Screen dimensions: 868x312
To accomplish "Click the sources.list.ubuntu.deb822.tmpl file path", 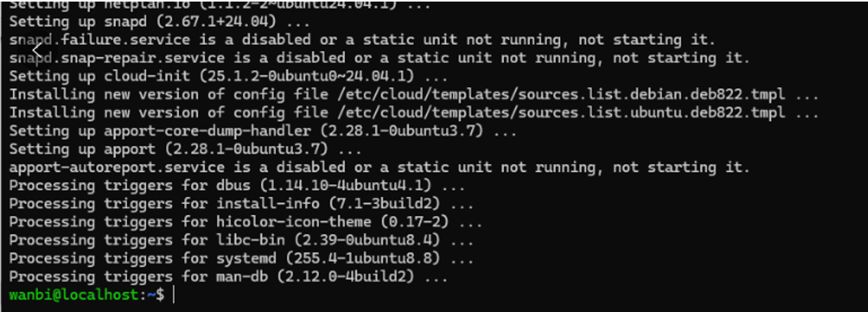I will 561,112.
